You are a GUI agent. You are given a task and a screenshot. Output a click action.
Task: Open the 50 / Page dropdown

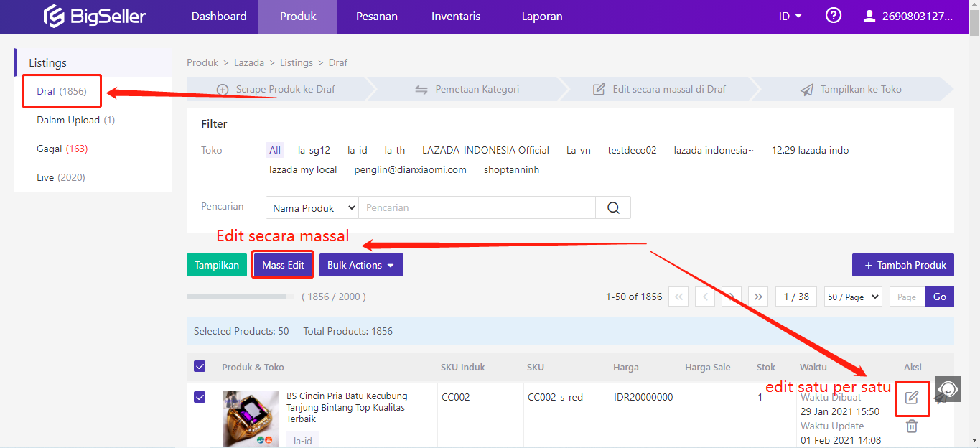(853, 297)
